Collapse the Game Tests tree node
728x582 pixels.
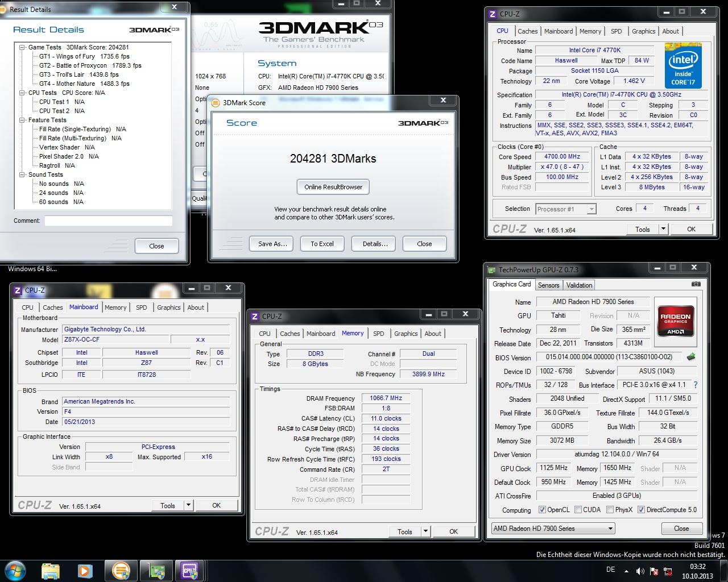click(x=22, y=47)
